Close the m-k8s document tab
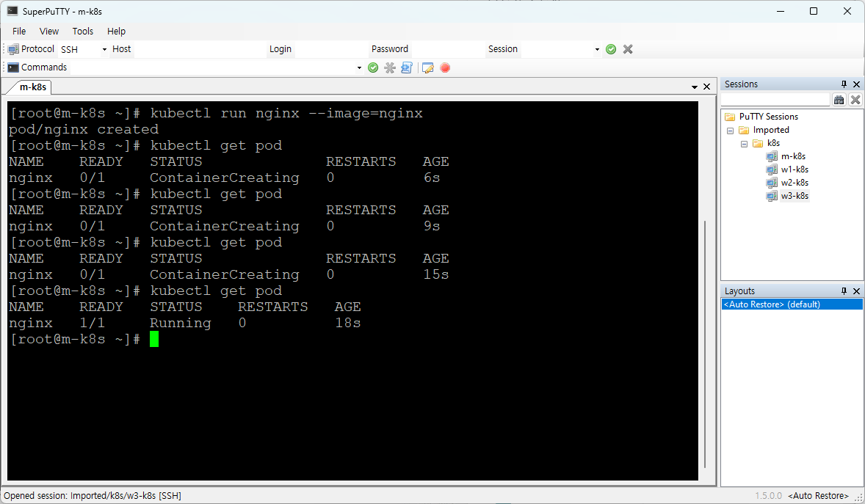 coord(706,87)
